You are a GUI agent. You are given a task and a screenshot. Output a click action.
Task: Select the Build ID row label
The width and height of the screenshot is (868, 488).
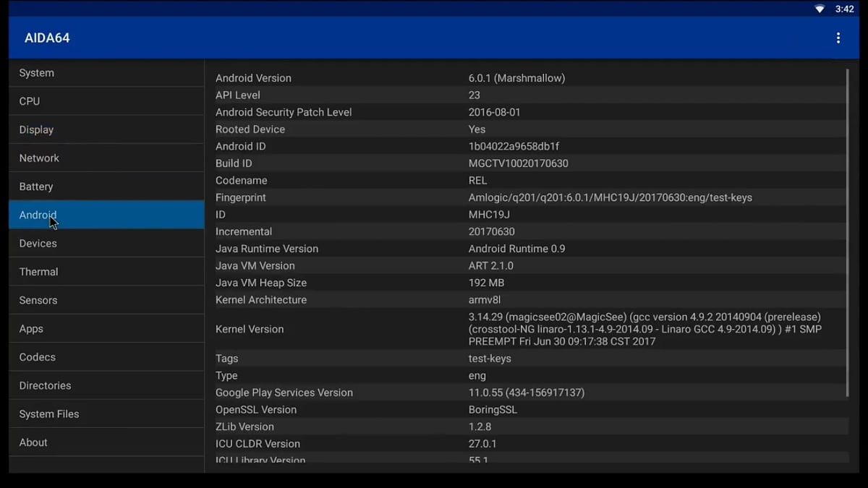[234, 163]
